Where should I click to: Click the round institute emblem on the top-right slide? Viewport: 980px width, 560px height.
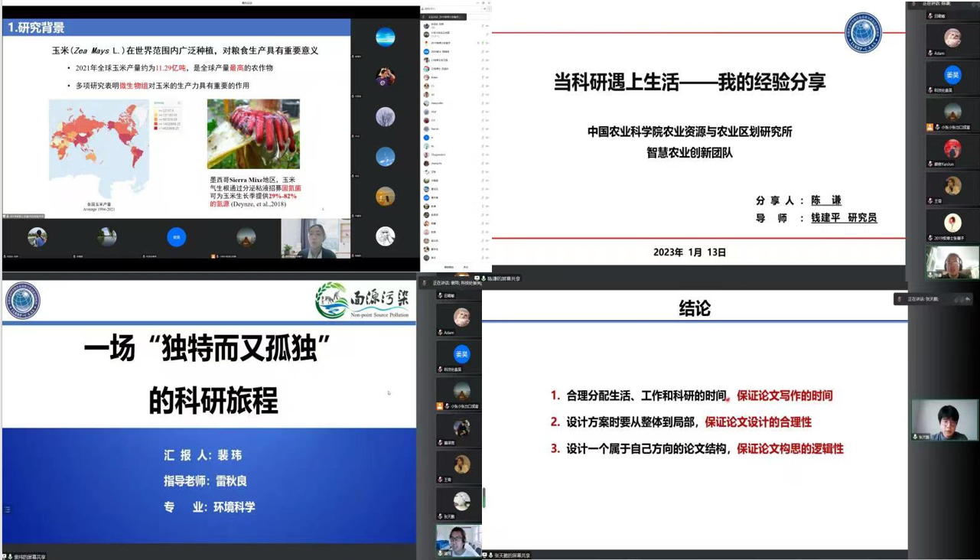[x=863, y=33]
